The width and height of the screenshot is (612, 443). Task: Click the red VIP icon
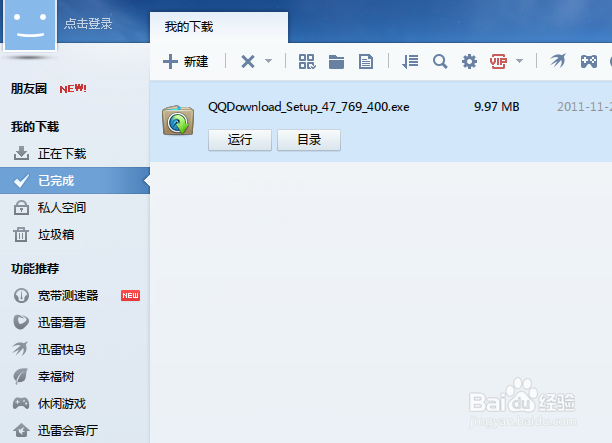pyautogui.click(x=498, y=61)
